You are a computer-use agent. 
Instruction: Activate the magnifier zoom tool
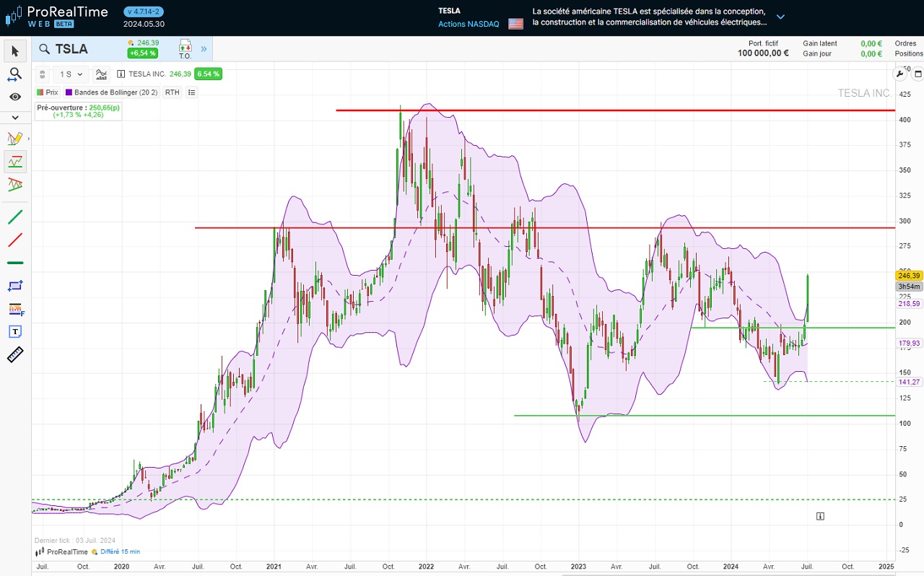pyautogui.click(x=14, y=74)
